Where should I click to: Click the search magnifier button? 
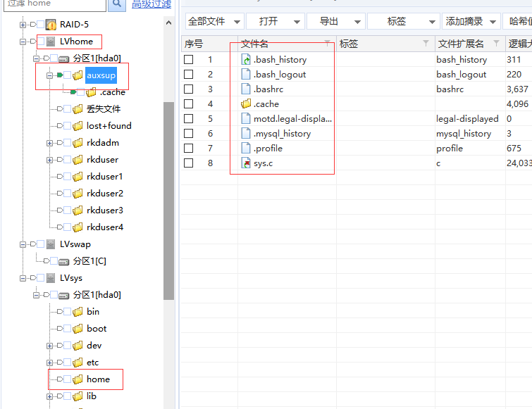click(x=117, y=4)
